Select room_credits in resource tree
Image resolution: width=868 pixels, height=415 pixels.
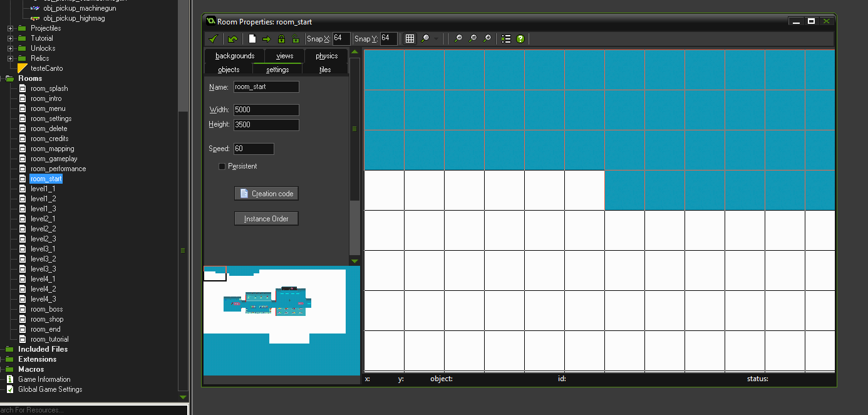tap(49, 139)
